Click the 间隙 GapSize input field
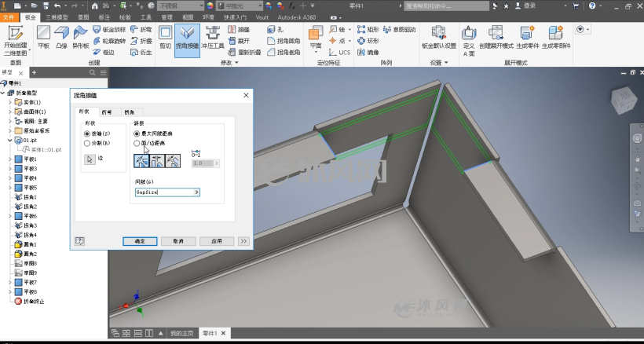Image resolution: width=644 pixels, height=344 pixels. pyautogui.click(x=164, y=192)
